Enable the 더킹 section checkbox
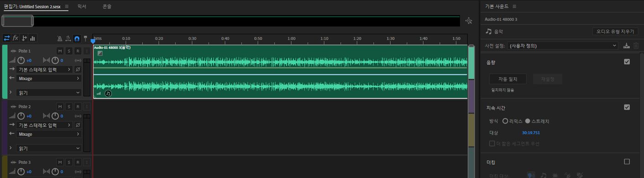Screen dimensions: 644x178 [627, 162]
